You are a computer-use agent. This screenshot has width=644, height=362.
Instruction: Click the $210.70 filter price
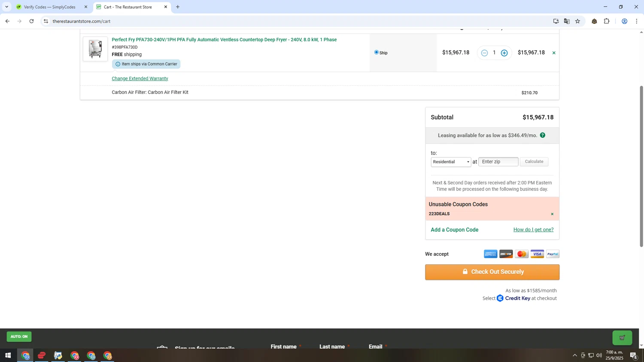[x=529, y=93]
